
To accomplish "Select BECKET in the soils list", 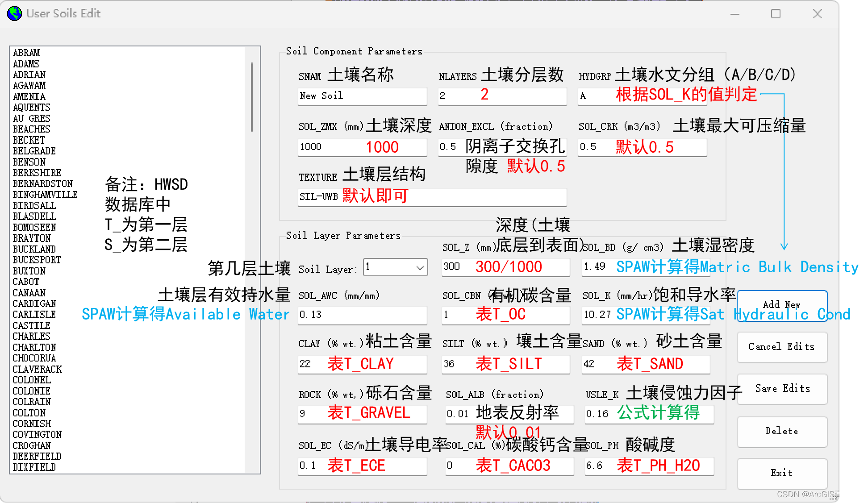I will point(29,141).
